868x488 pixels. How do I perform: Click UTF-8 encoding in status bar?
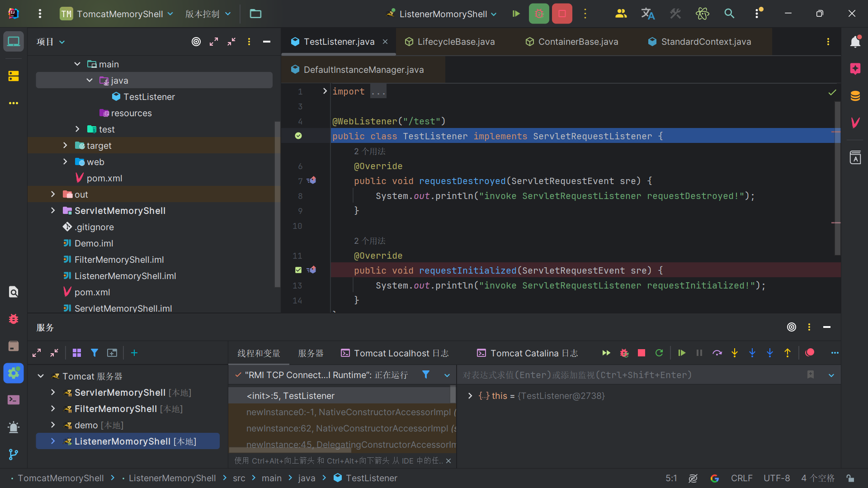pyautogui.click(x=777, y=478)
